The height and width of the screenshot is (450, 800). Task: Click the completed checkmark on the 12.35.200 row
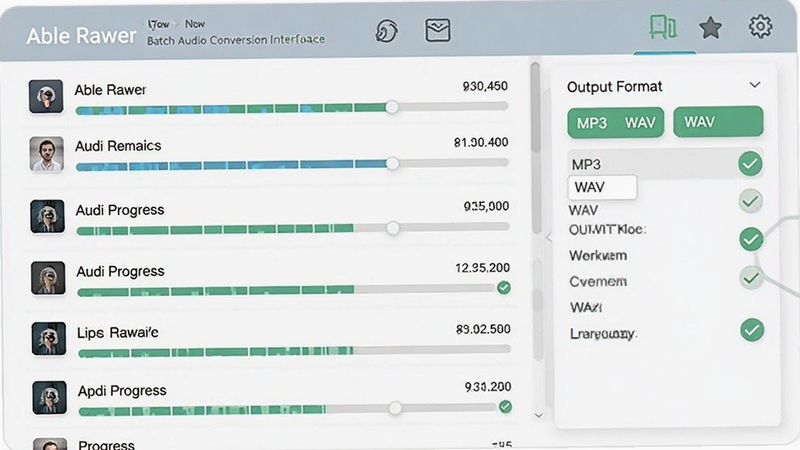pos(504,288)
